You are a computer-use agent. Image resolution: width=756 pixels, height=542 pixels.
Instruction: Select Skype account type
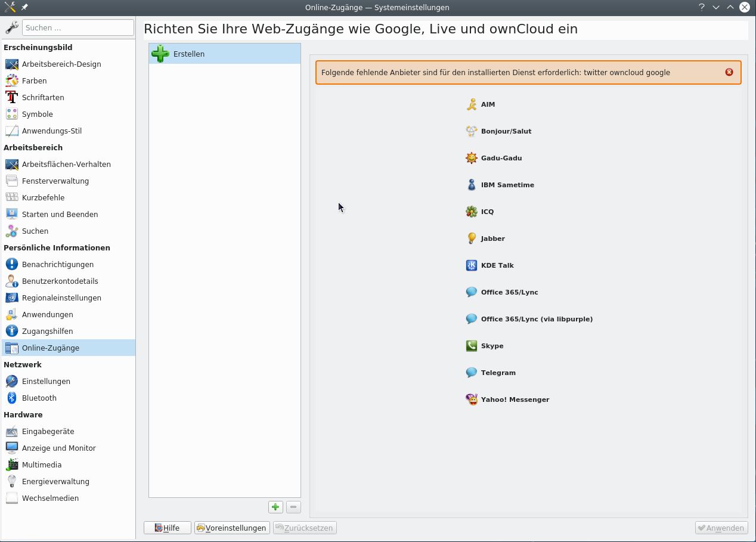[492, 346]
